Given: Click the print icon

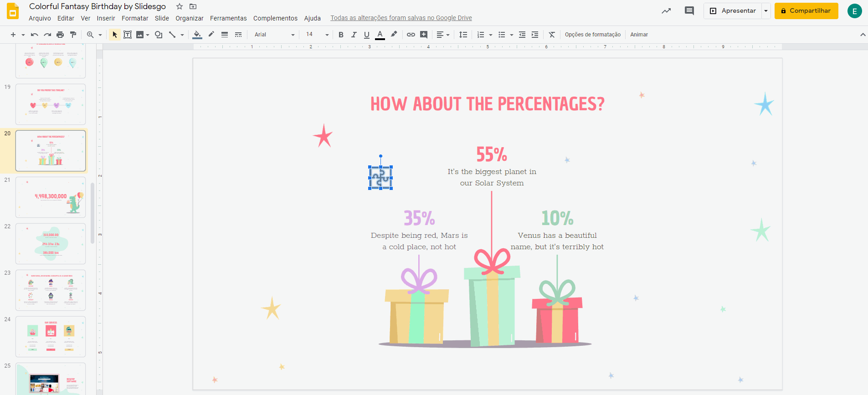Looking at the screenshot, I should (x=60, y=35).
